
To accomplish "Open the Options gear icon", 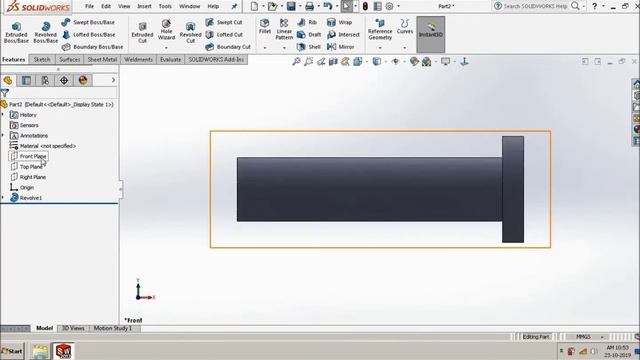I will 389,6.
